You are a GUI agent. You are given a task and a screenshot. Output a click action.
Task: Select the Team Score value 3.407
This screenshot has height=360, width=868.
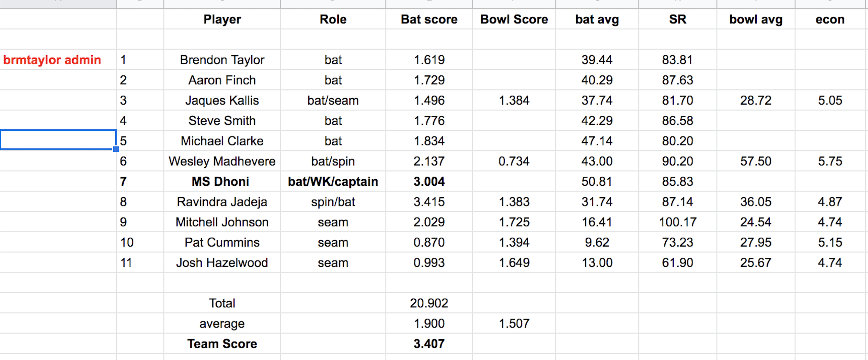point(429,344)
